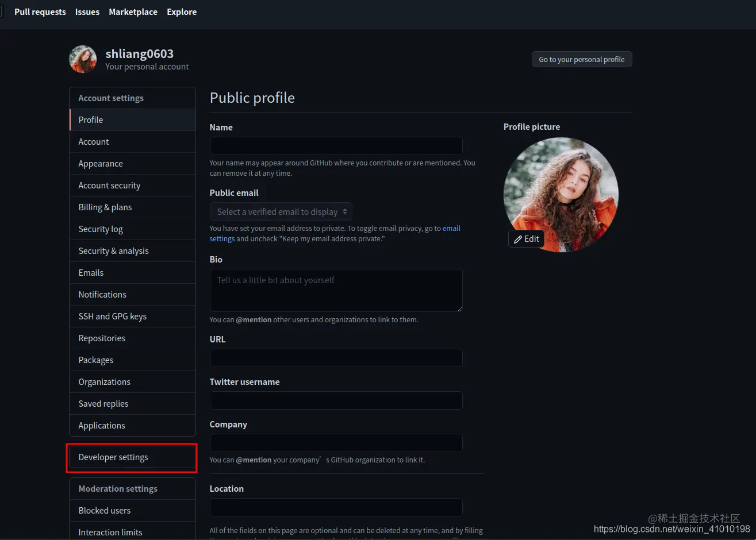This screenshot has width=756, height=540.
Task: Click the Account settings header text
Action: pyautogui.click(x=111, y=98)
